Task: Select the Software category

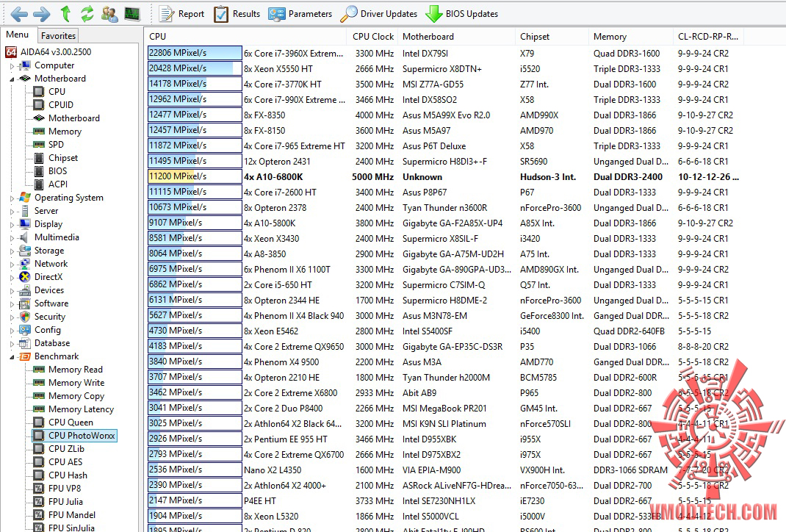Action: pos(51,303)
